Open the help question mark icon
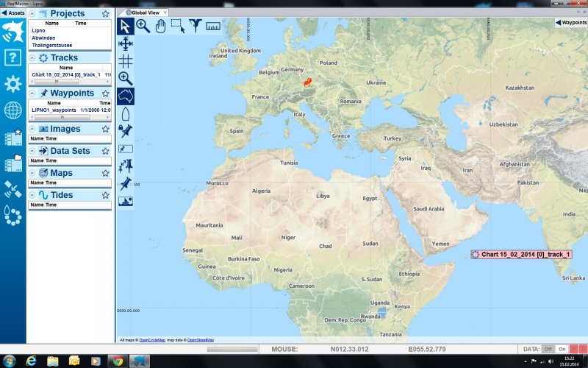 (x=12, y=60)
